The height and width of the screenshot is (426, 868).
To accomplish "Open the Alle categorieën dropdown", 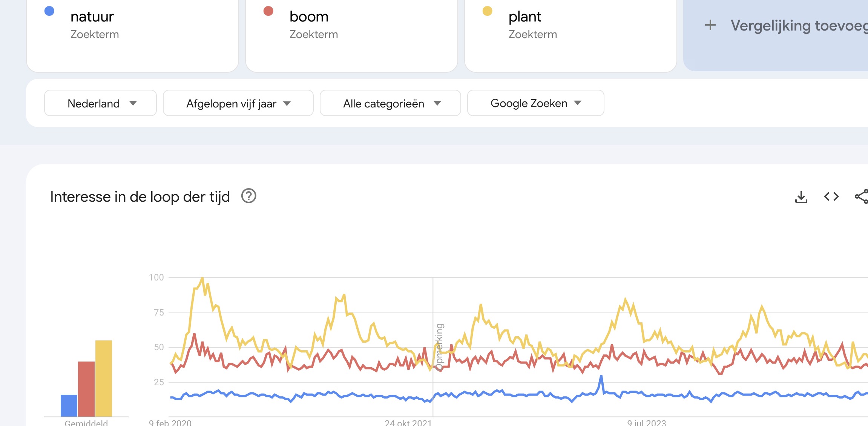I will pyautogui.click(x=390, y=103).
